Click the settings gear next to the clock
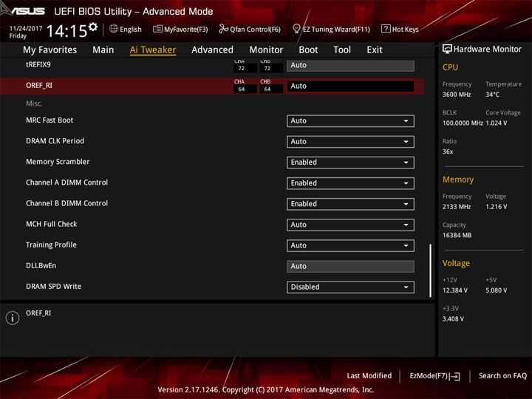The image size is (532, 399). [x=93, y=27]
